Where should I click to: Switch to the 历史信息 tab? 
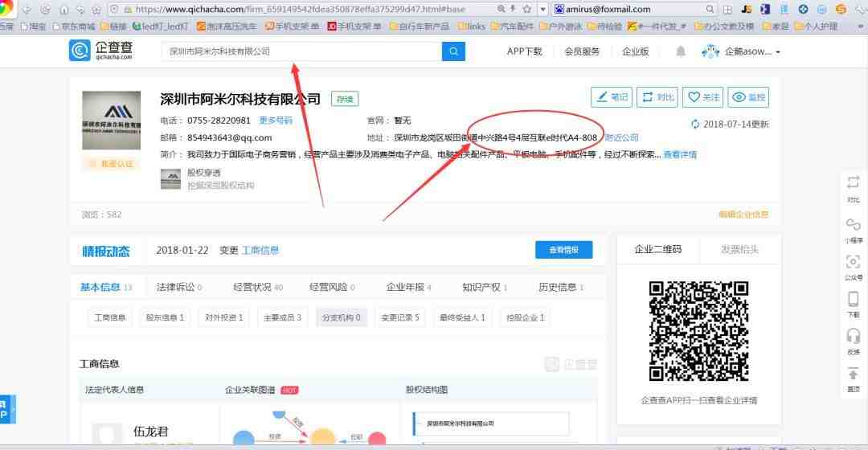561,287
